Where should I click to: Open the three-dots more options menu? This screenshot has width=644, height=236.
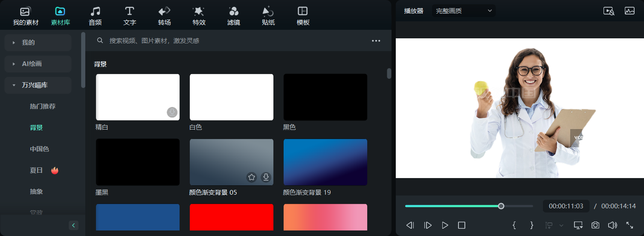[x=376, y=41]
